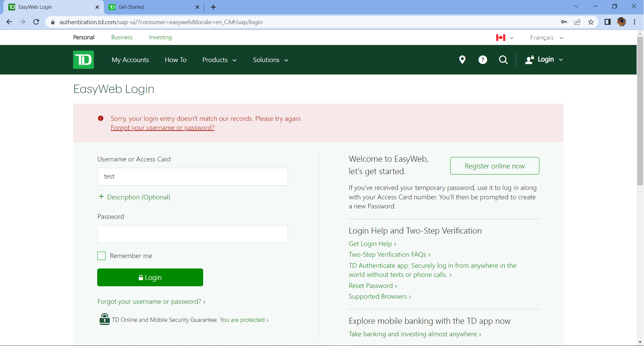The width and height of the screenshot is (644, 346).
Task: Expand the Solutions dropdown menu
Action: click(x=270, y=60)
